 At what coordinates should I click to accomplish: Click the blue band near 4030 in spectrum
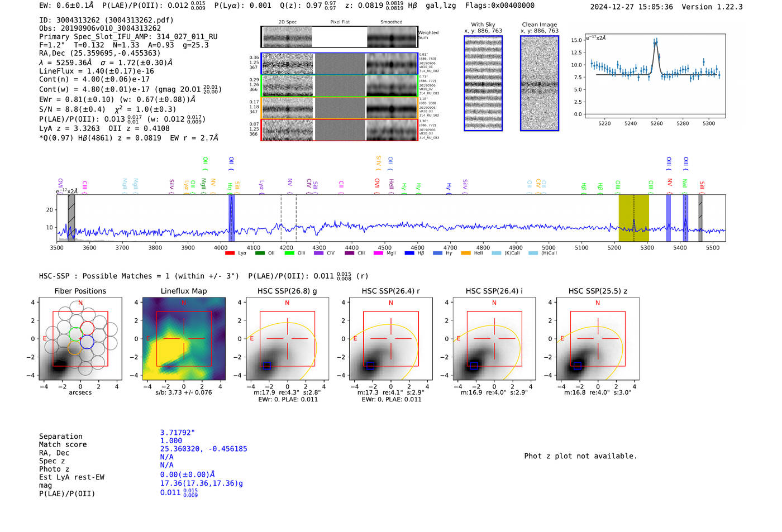tap(231, 218)
